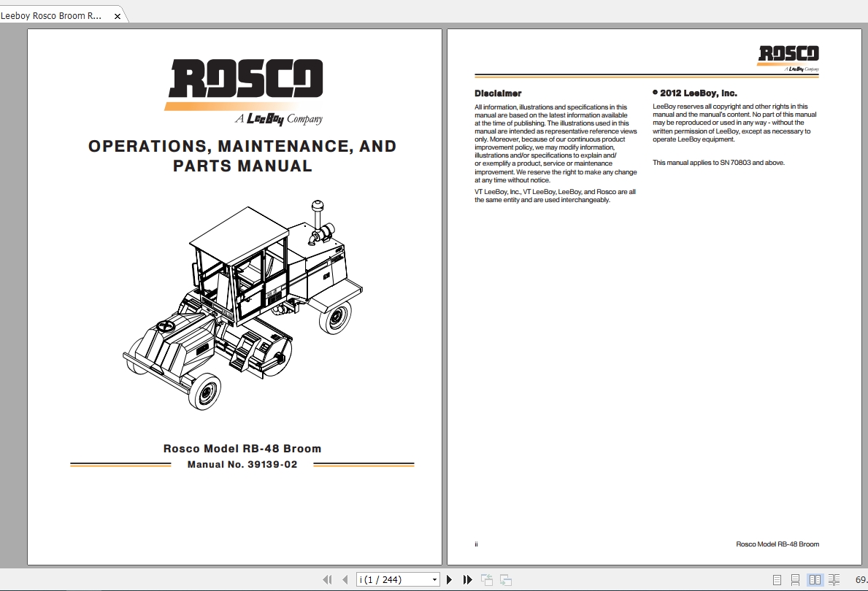Select continuous facing pages layout
Image resolution: width=868 pixels, height=591 pixels.
[x=834, y=580]
